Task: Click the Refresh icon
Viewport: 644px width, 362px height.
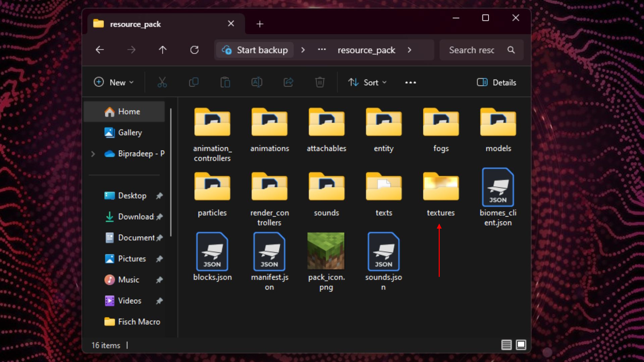Action: pos(194,50)
